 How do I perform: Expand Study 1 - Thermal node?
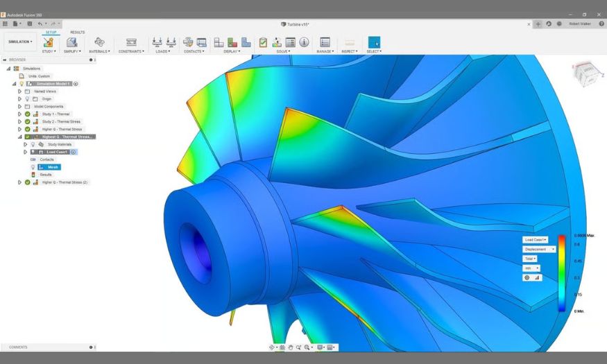(x=19, y=114)
